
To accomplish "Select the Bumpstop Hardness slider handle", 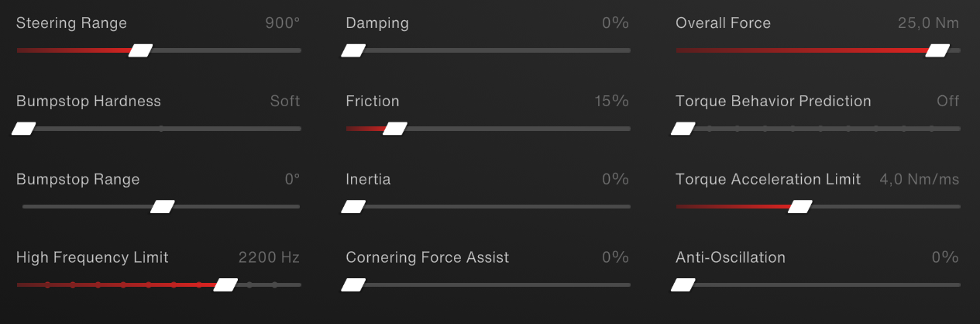I will tap(23, 129).
